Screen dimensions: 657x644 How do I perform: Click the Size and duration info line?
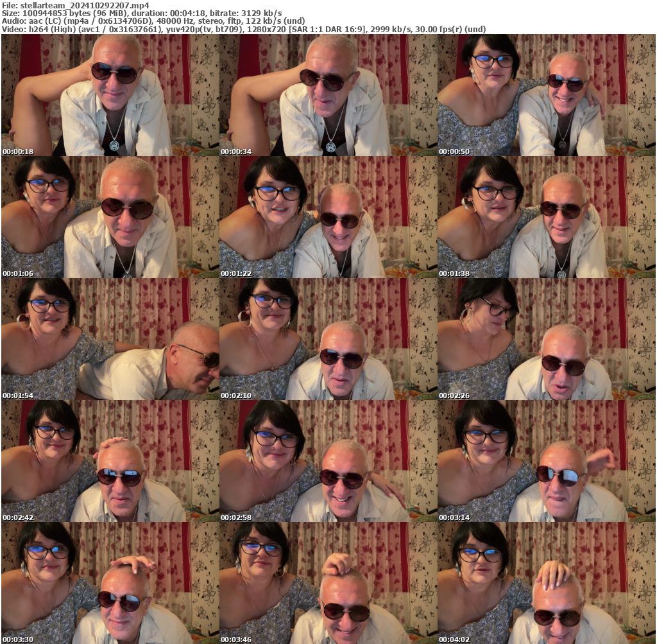pos(142,13)
